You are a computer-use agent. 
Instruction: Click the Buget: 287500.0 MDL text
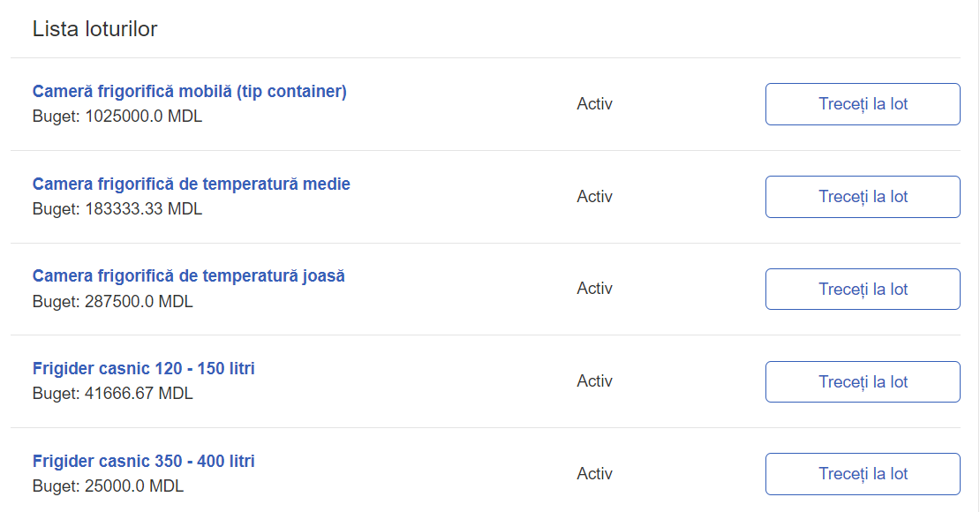coord(112,301)
